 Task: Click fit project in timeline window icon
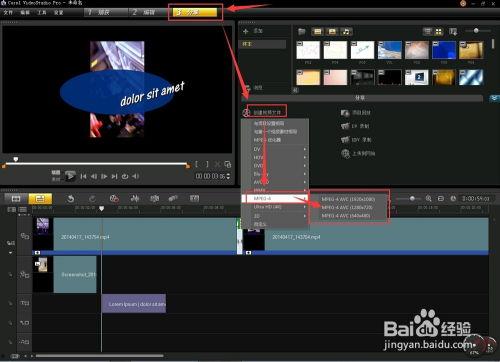click(441, 199)
